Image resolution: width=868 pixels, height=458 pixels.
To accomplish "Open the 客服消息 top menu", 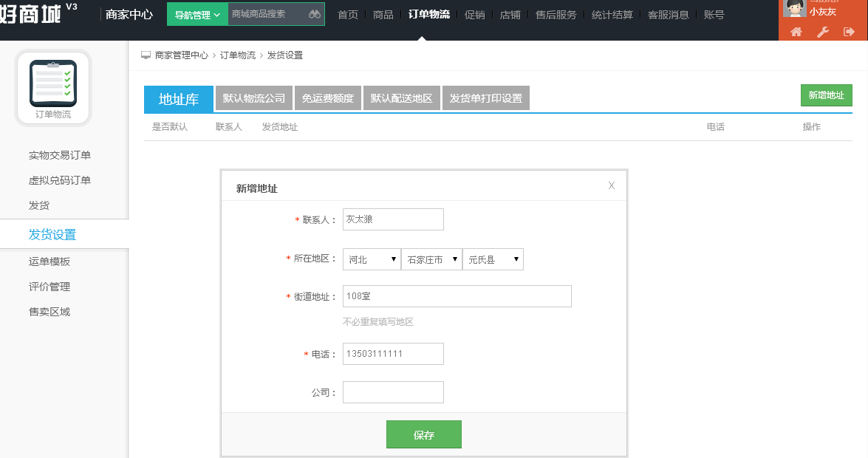I will [x=668, y=14].
